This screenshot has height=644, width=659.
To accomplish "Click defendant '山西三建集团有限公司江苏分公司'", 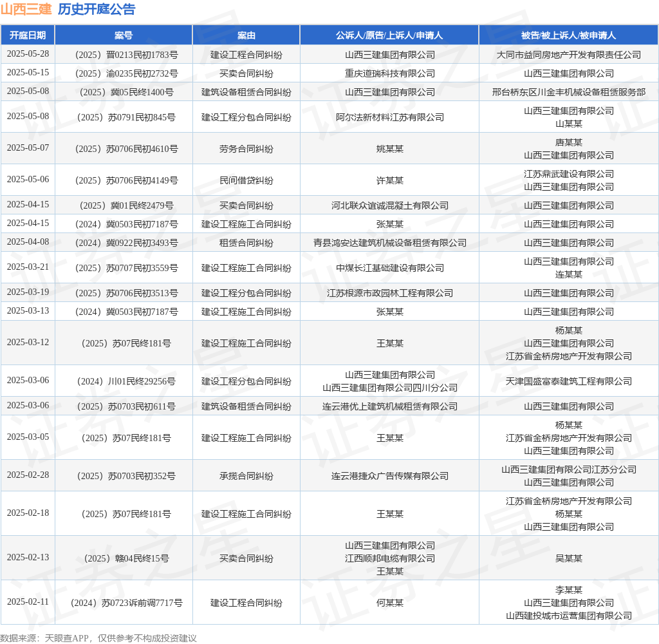I will [569, 470].
